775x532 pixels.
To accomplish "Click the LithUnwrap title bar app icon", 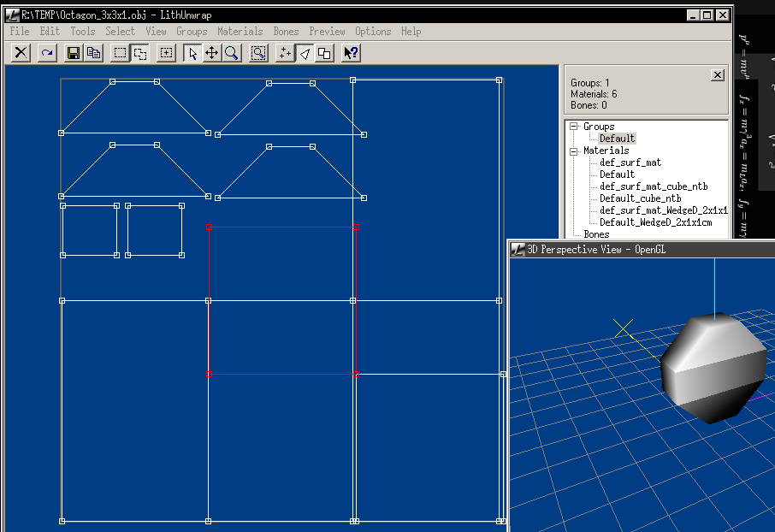I will click(x=12, y=15).
